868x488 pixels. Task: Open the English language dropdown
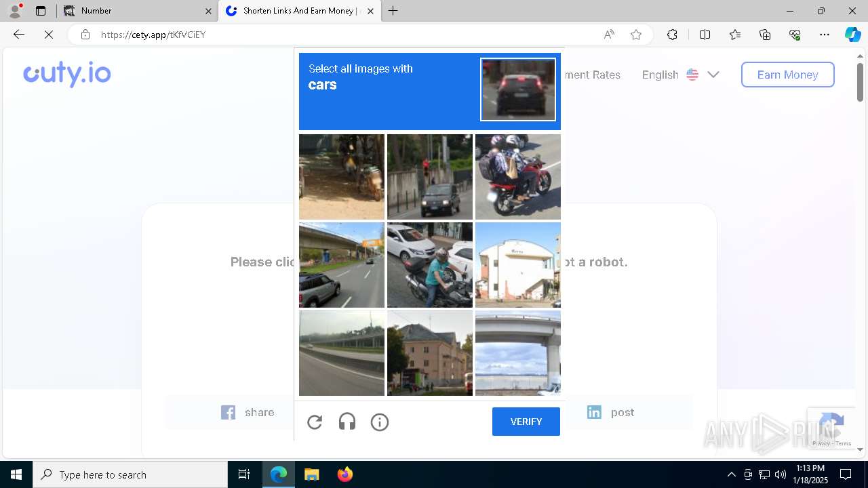tap(681, 75)
